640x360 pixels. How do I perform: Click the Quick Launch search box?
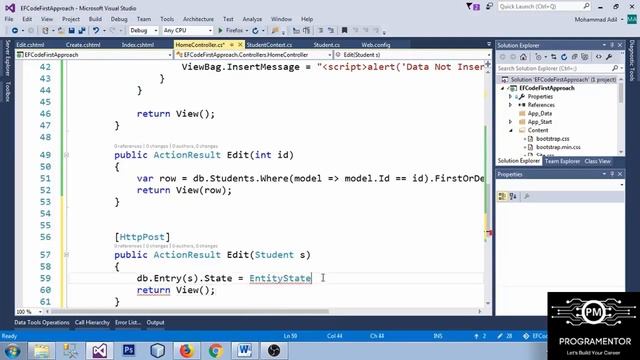544,6
